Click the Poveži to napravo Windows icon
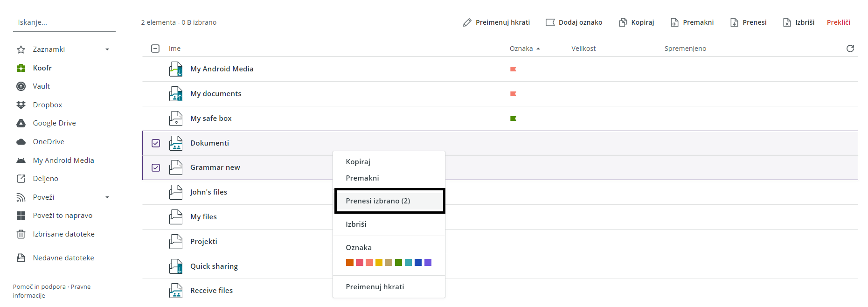The image size is (868, 307). pyautogui.click(x=21, y=216)
